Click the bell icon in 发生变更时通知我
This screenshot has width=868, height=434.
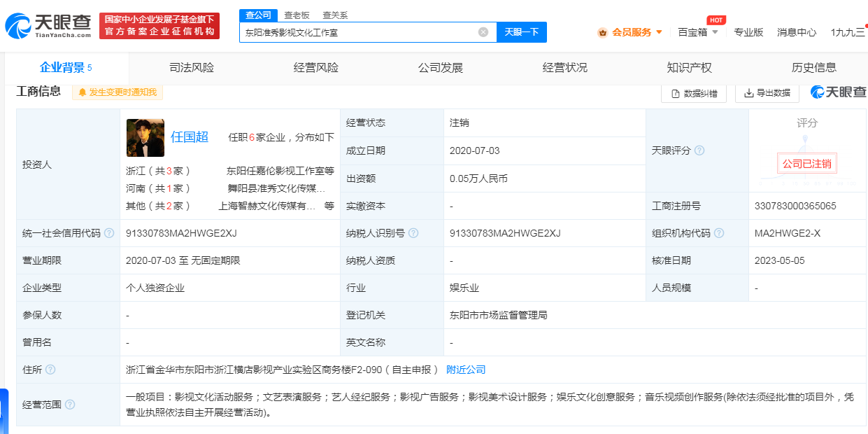83,92
